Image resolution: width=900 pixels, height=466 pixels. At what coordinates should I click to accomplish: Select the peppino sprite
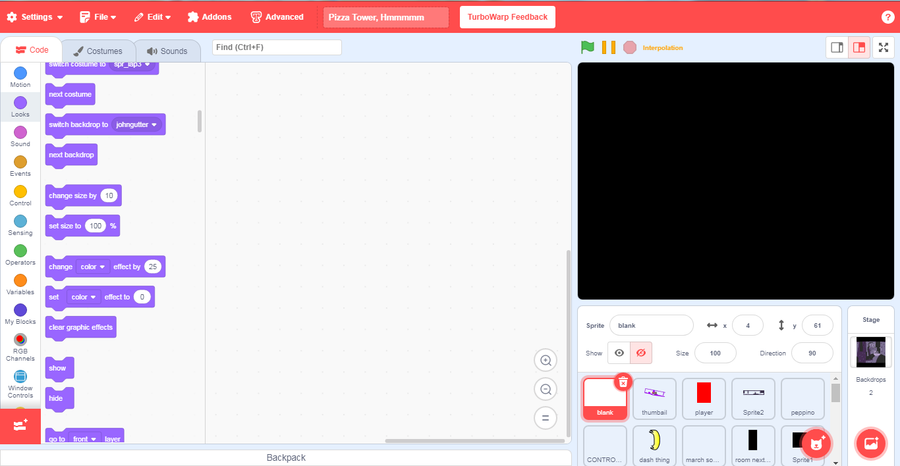click(803, 398)
